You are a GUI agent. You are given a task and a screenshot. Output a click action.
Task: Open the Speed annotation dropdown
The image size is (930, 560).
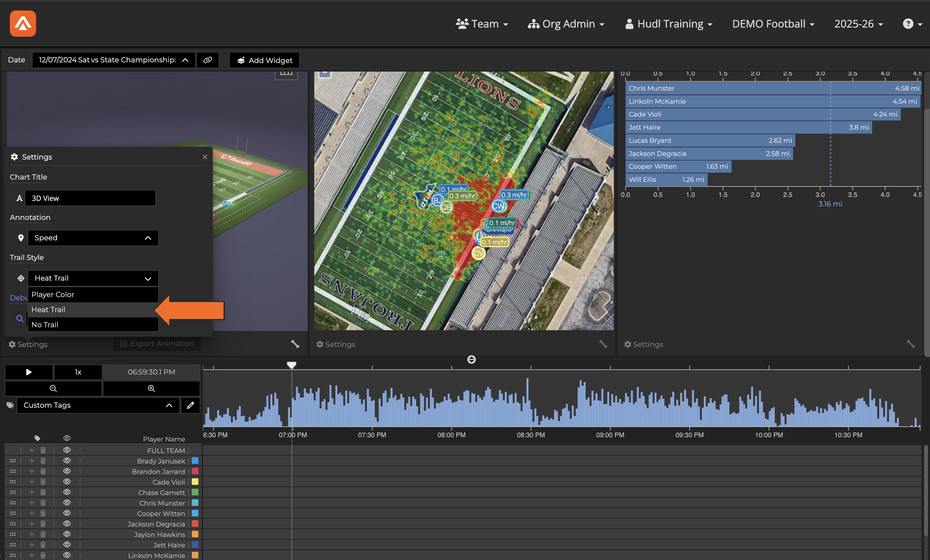93,238
